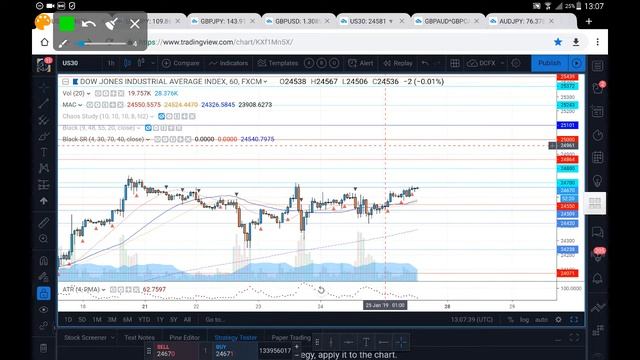
Task: Expand the Chaos Study indicator menu
Action: pyautogui.click(x=152, y=117)
